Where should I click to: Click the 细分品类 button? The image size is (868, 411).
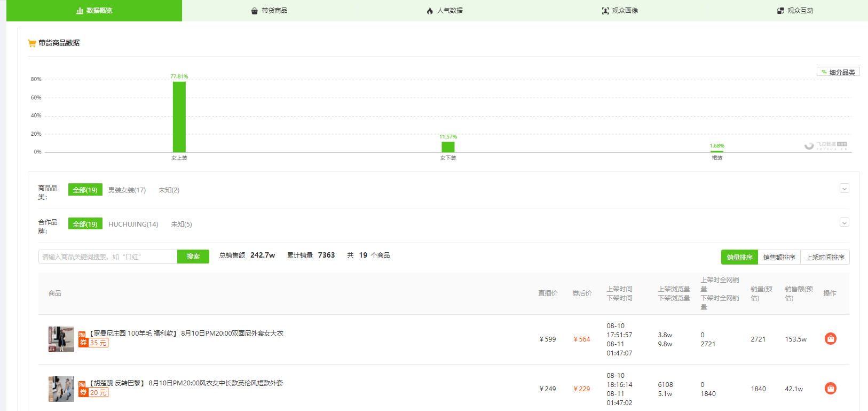(x=838, y=72)
